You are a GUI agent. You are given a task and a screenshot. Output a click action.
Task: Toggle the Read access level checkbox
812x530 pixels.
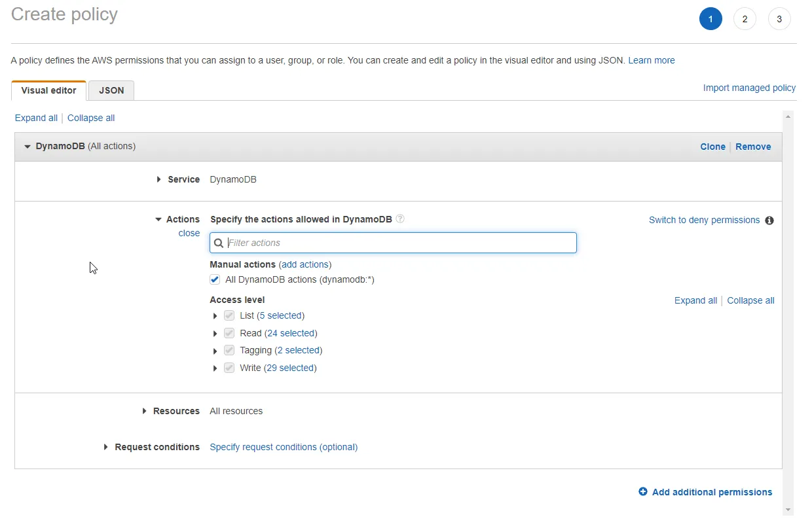pyautogui.click(x=229, y=332)
